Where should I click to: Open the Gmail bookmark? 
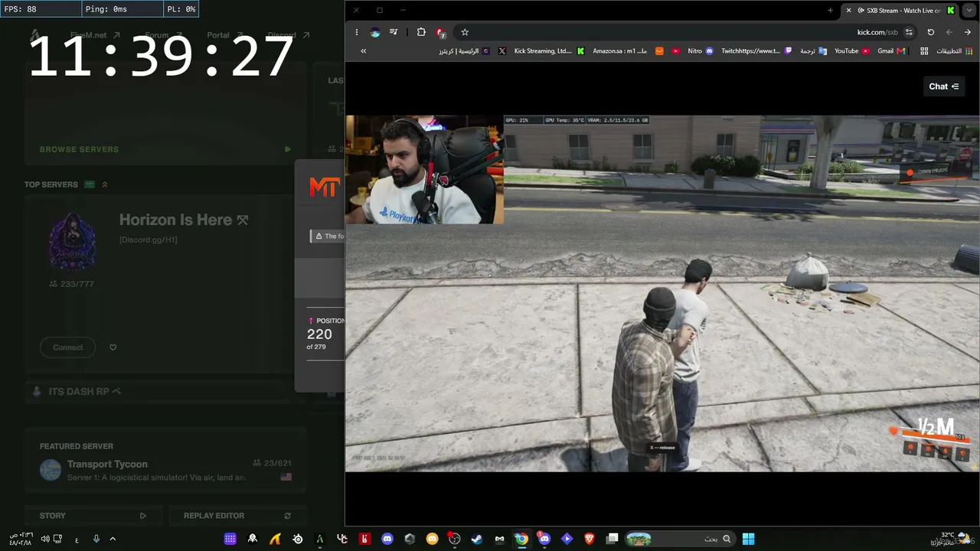[x=891, y=51]
